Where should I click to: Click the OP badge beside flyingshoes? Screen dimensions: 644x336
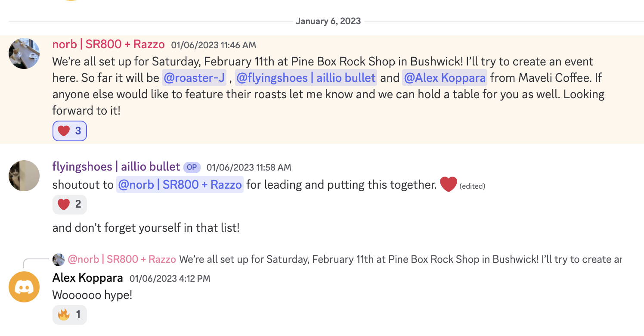pos(192,167)
